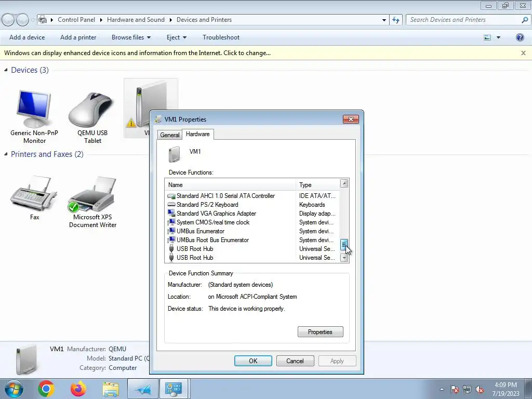Click the Standard VGA Graphics Adapter icon
This screenshot has height=399, width=532.
click(x=171, y=214)
